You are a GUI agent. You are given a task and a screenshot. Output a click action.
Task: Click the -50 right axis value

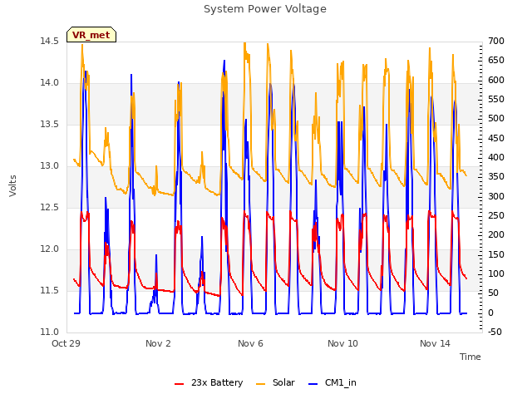tap(495, 332)
